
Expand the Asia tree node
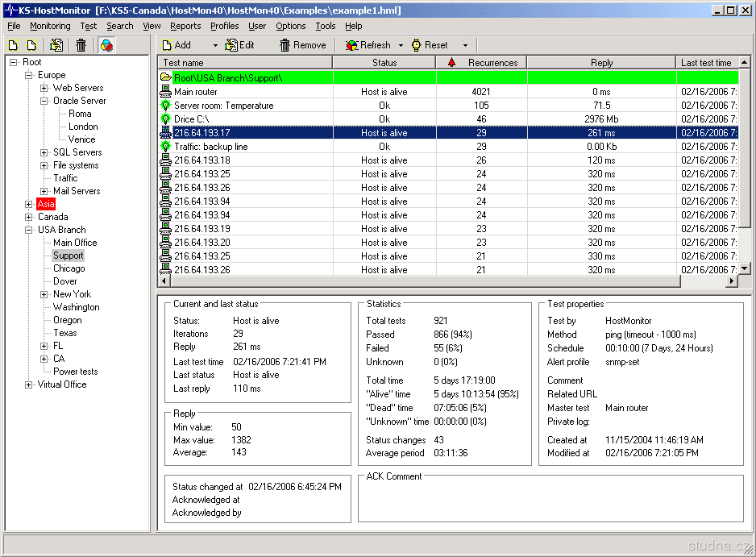click(x=29, y=204)
